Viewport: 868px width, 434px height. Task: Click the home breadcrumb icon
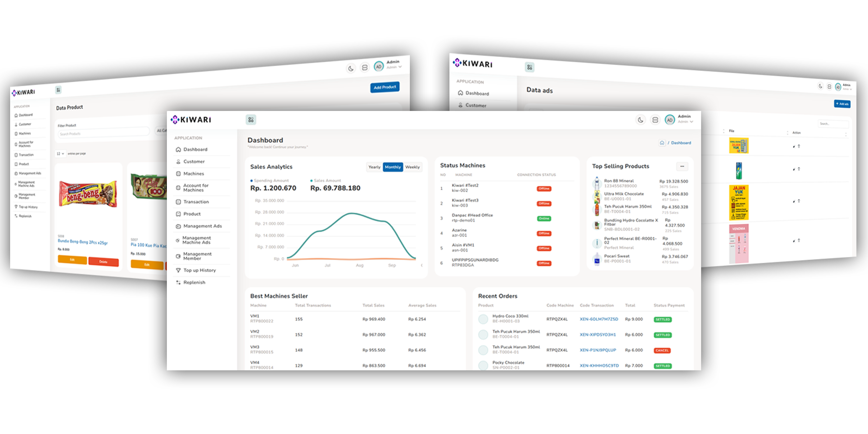(x=662, y=143)
